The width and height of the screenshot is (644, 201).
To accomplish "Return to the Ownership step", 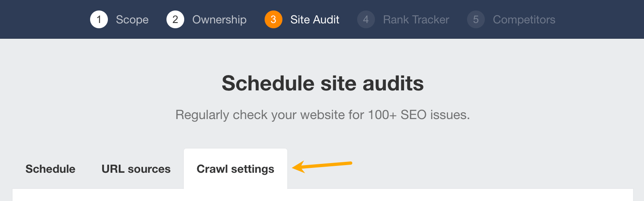I will click(x=219, y=19).
